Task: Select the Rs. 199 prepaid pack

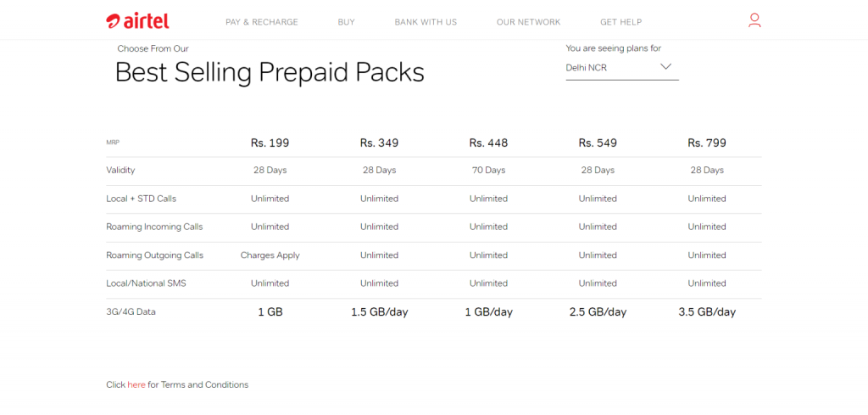Action: click(270, 143)
